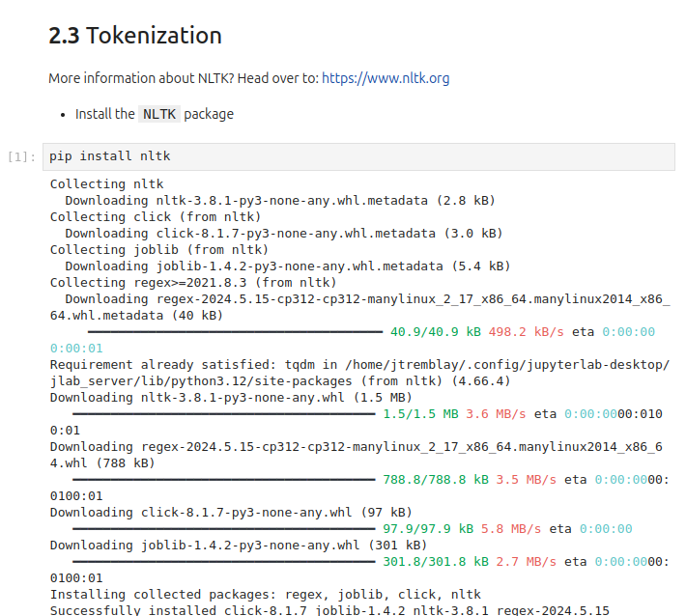The width and height of the screenshot is (686, 616).
Task: Click the progress bar showing 40.9/40.9 kB
Action: pyautogui.click(x=228, y=331)
